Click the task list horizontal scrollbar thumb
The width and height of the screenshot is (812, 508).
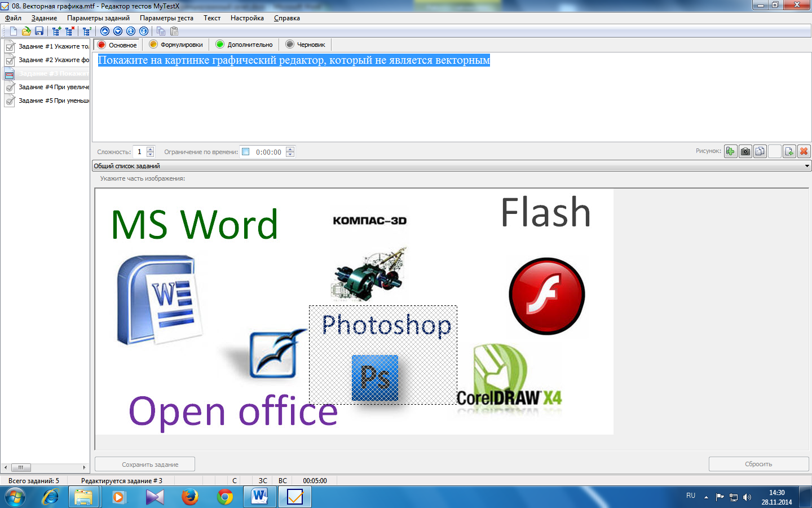coord(21,467)
